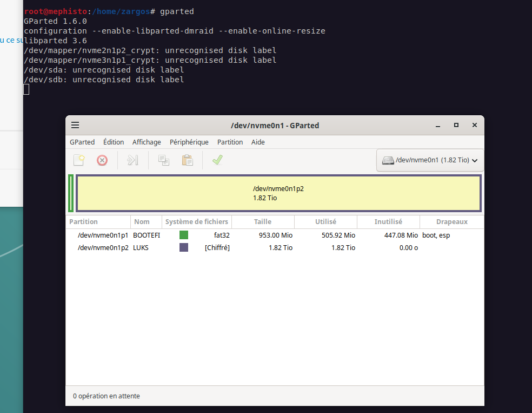The width and height of the screenshot is (532, 413).
Task: Click the Paste partition toolbar icon
Action: pos(187,160)
